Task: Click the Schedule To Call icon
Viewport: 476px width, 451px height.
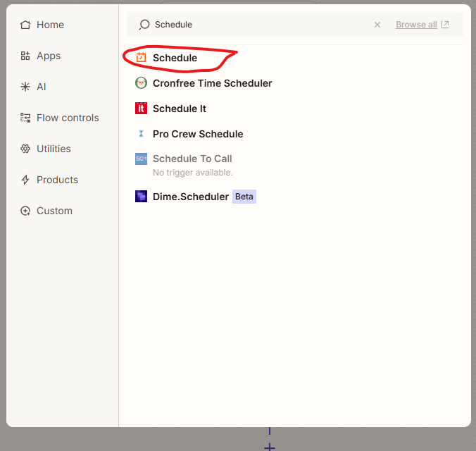Action: tap(141, 159)
